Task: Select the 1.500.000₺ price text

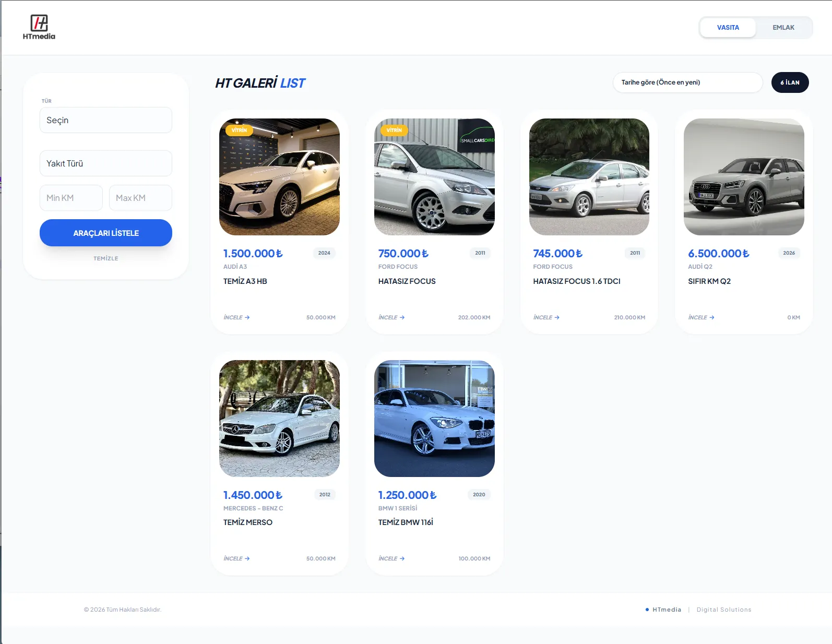Action: coord(253,254)
